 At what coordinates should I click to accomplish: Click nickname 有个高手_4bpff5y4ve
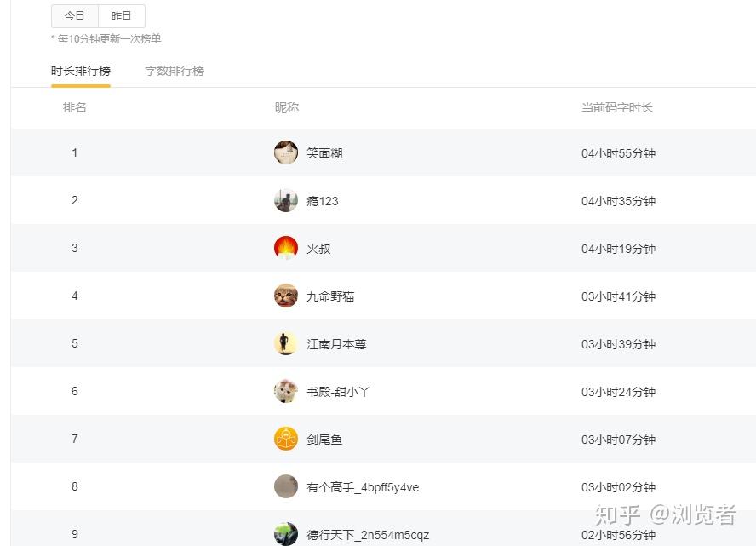[363, 487]
